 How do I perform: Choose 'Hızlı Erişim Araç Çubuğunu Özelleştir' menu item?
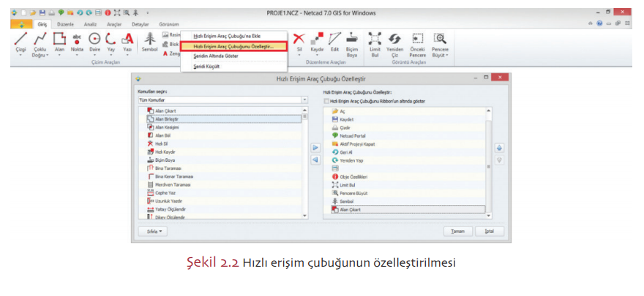(x=233, y=45)
